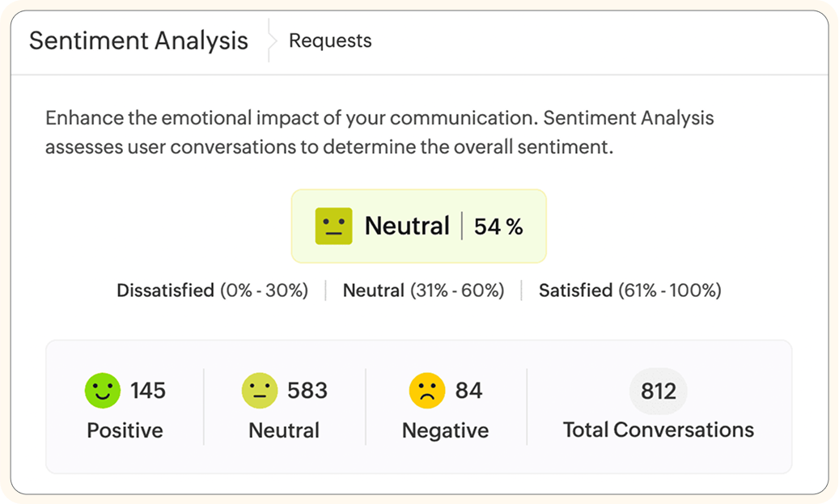Select the Satisfied (61% - 100%) range label
The height and width of the screenshot is (504, 839).
(629, 290)
